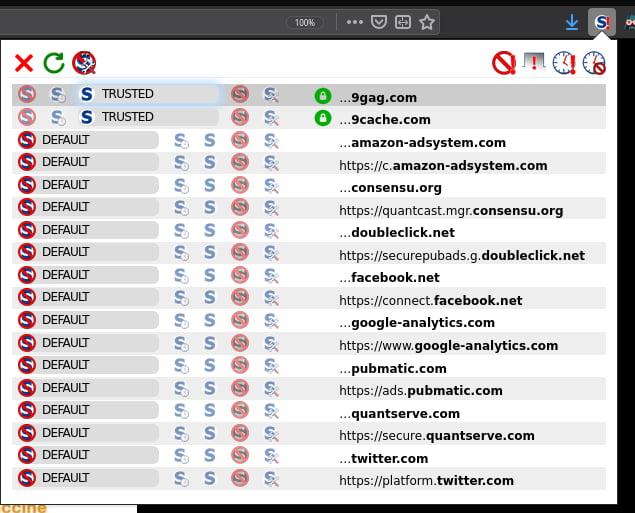Trust …amazon-adsystem.com with the S icon
The height and width of the screenshot is (513, 635).
tap(209, 140)
